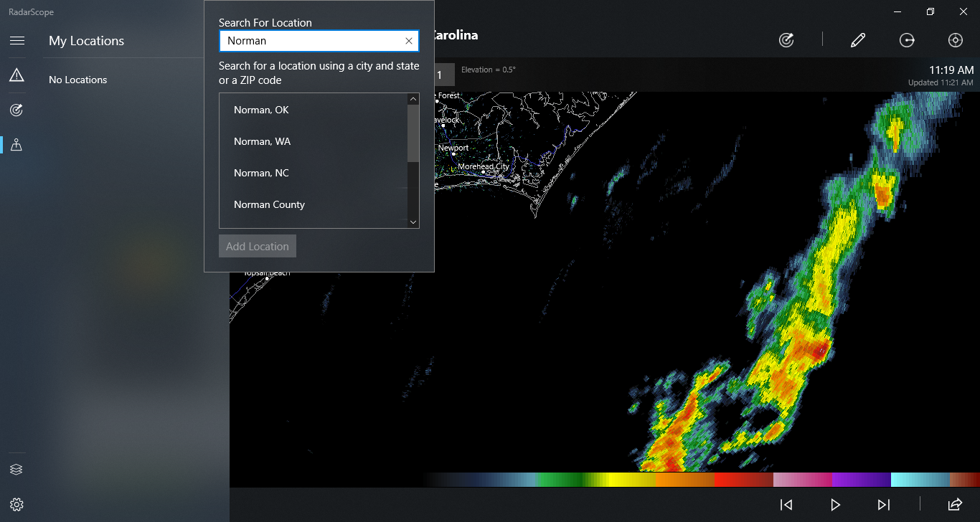980x522 pixels.
Task: Jump to the first radar frame
Action: point(786,504)
